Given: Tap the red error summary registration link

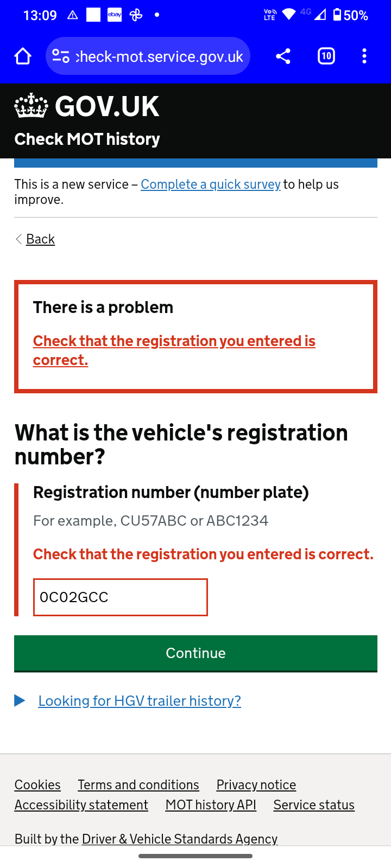Looking at the screenshot, I should [174, 350].
